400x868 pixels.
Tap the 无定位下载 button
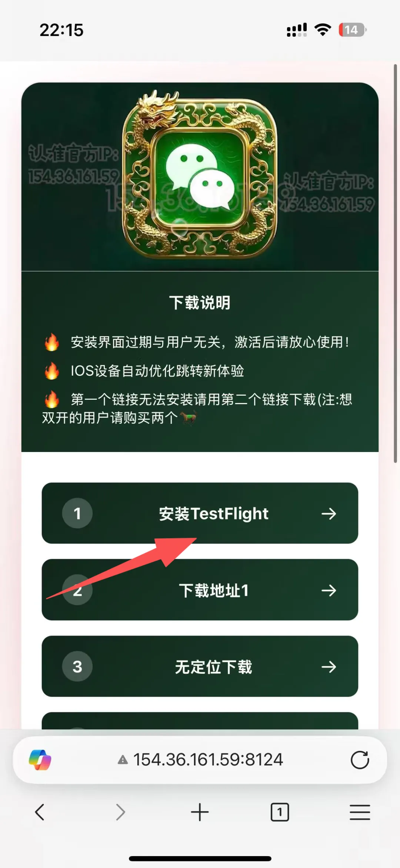click(x=200, y=666)
